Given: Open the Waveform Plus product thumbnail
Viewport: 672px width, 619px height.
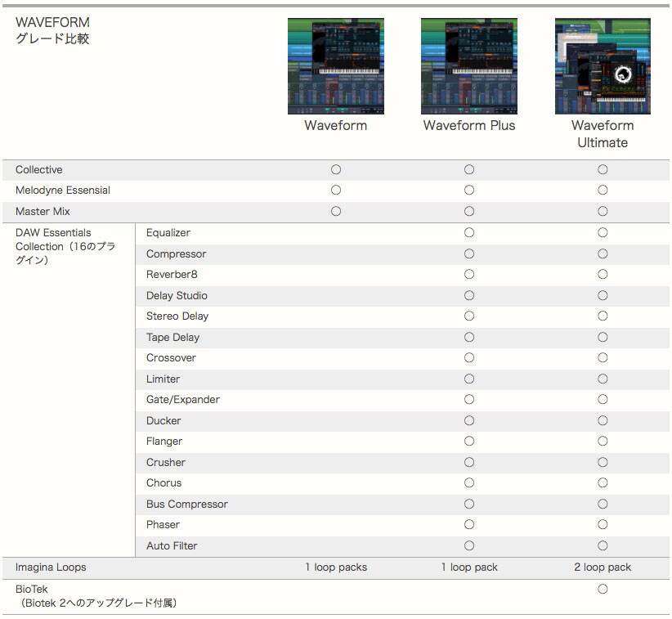Looking at the screenshot, I should [469, 66].
